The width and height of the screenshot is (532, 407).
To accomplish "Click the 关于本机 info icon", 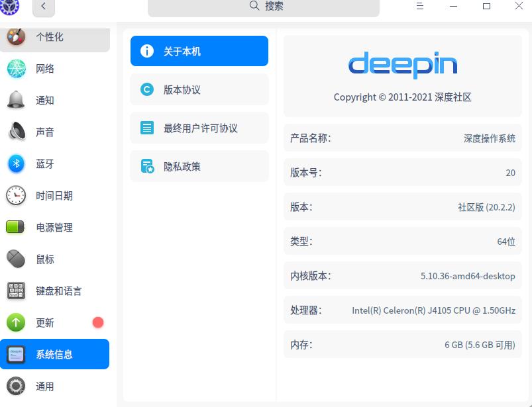I will [x=147, y=51].
